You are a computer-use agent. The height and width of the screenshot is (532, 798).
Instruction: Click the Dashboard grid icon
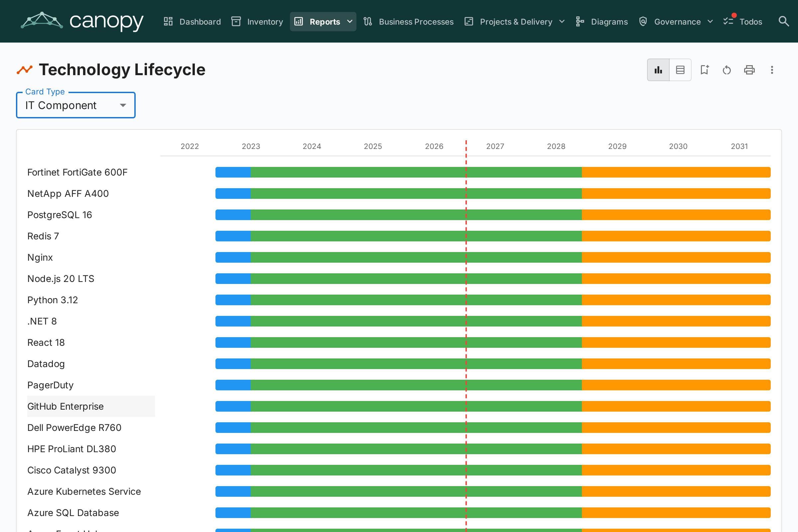pyautogui.click(x=168, y=22)
